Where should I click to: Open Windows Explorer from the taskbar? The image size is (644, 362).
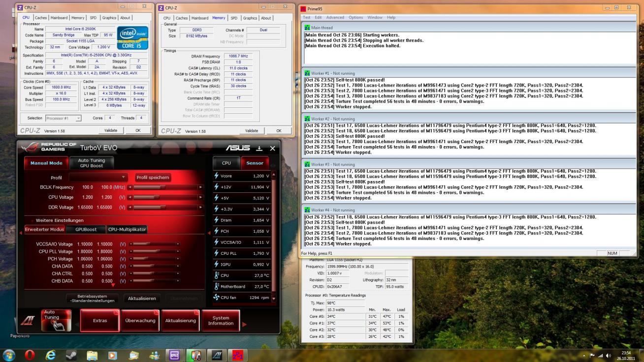point(92,355)
